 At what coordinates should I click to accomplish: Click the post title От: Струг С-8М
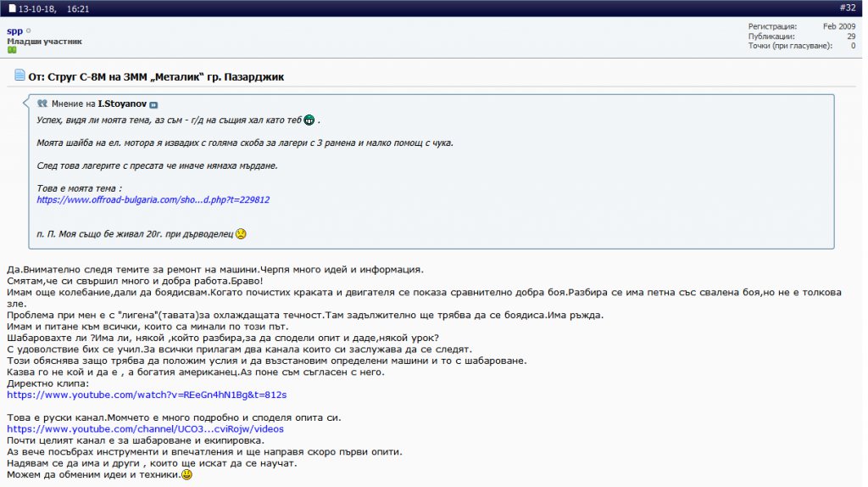click(156, 77)
